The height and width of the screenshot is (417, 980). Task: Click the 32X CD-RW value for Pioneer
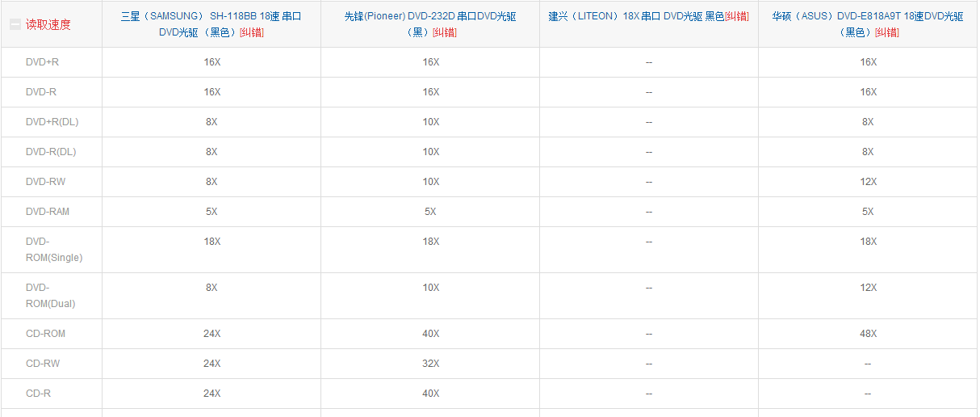430,364
